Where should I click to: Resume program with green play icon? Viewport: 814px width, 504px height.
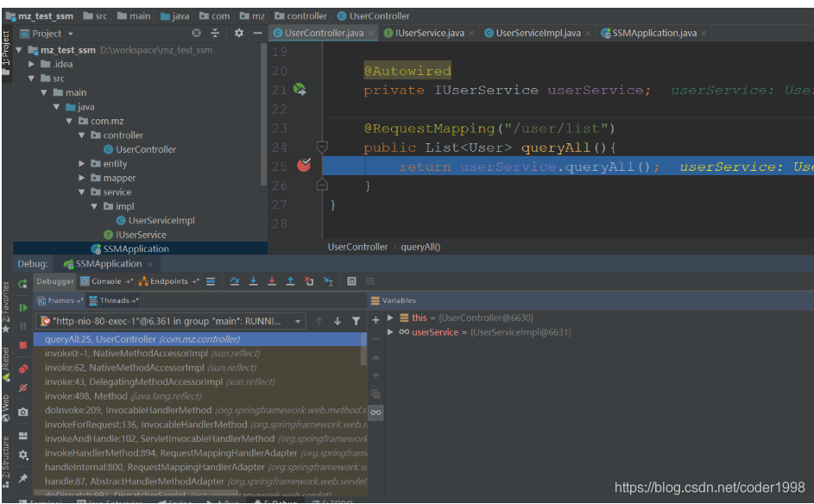point(22,307)
